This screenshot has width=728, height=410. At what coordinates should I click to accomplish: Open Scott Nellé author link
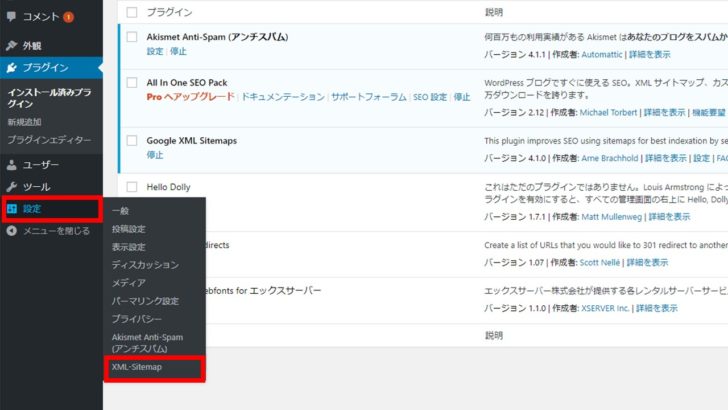coord(600,262)
